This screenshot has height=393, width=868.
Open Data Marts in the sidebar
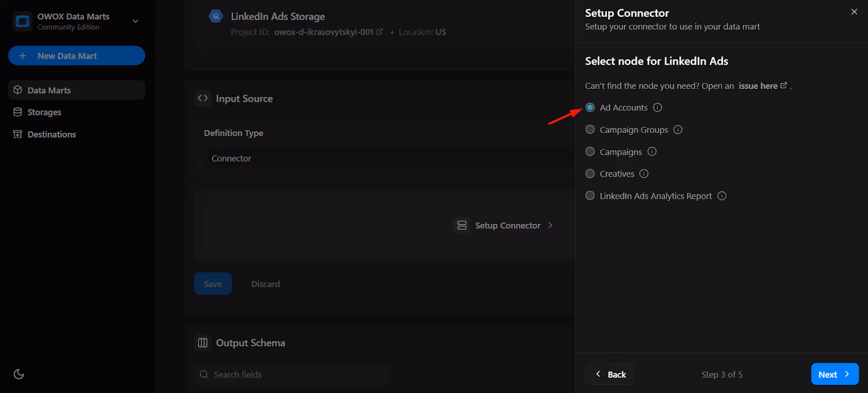click(76, 90)
